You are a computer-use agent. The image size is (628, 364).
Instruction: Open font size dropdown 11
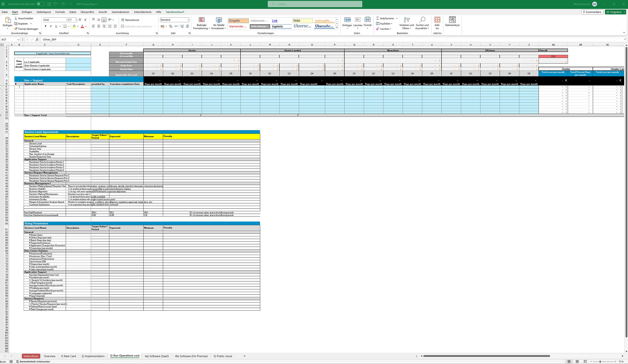click(x=76, y=20)
